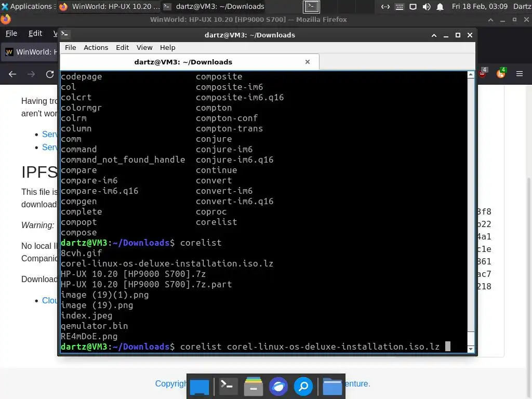
Task: Click the first Server link in Firefox page
Action: (49, 135)
